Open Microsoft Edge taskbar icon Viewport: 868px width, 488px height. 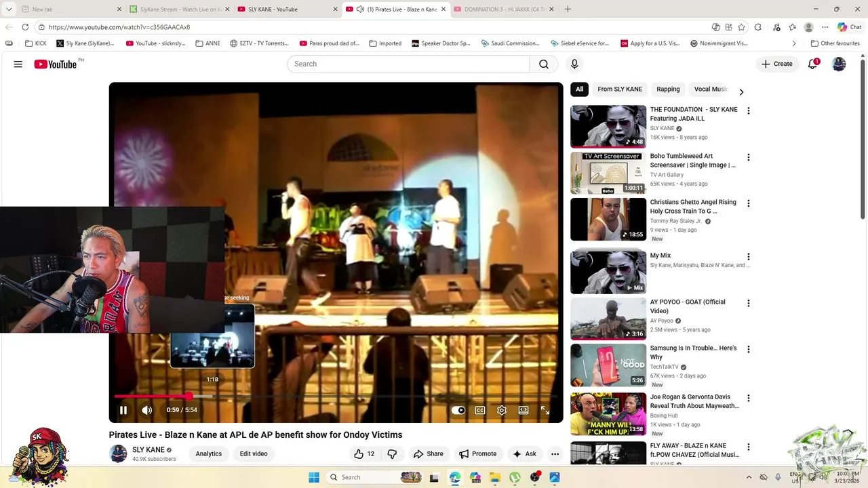click(455, 477)
